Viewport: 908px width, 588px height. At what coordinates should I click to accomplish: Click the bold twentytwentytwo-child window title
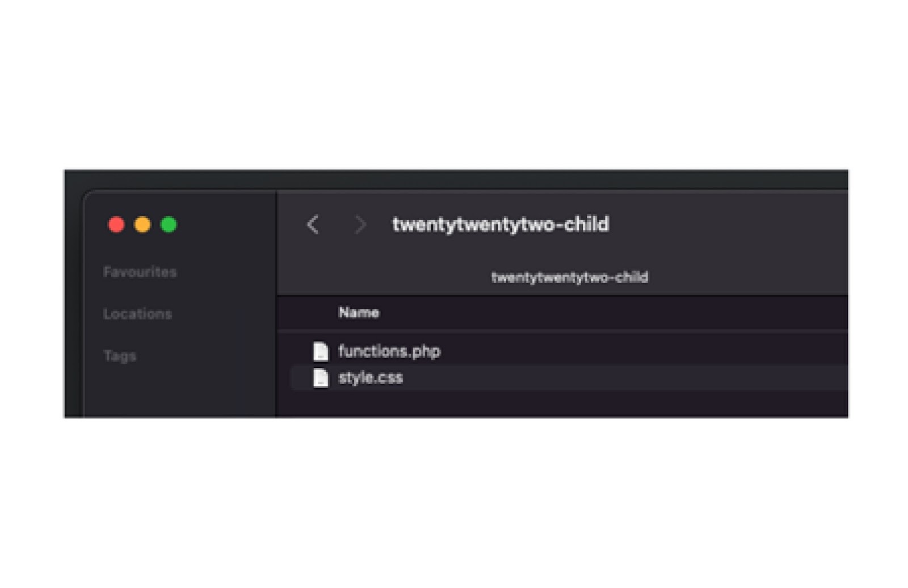[501, 225]
